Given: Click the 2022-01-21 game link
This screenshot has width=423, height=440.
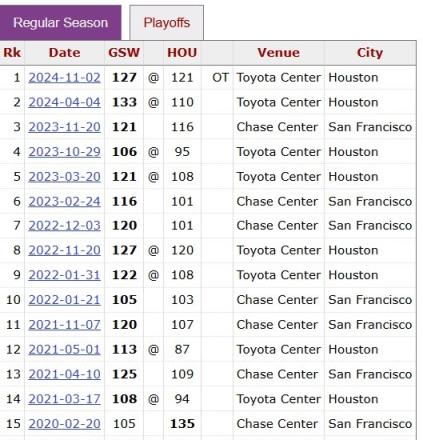Looking at the screenshot, I should [x=64, y=300].
